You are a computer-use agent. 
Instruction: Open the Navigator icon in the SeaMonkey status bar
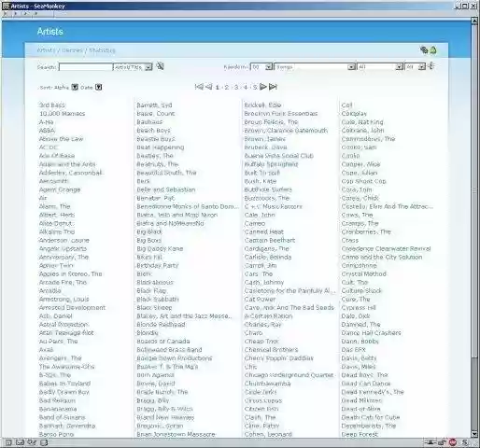(x=8, y=442)
